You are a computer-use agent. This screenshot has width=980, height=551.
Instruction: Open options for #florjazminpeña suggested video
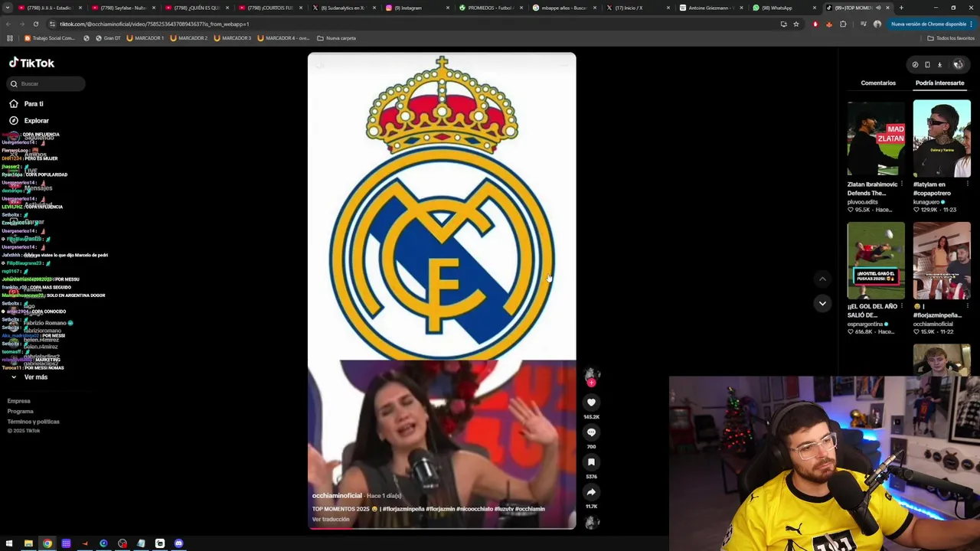point(968,307)
